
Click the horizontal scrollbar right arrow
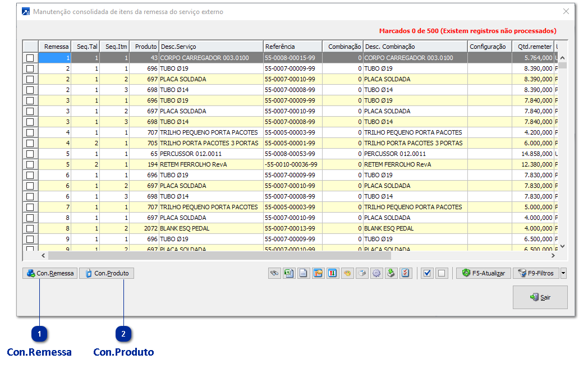point(553,255)
